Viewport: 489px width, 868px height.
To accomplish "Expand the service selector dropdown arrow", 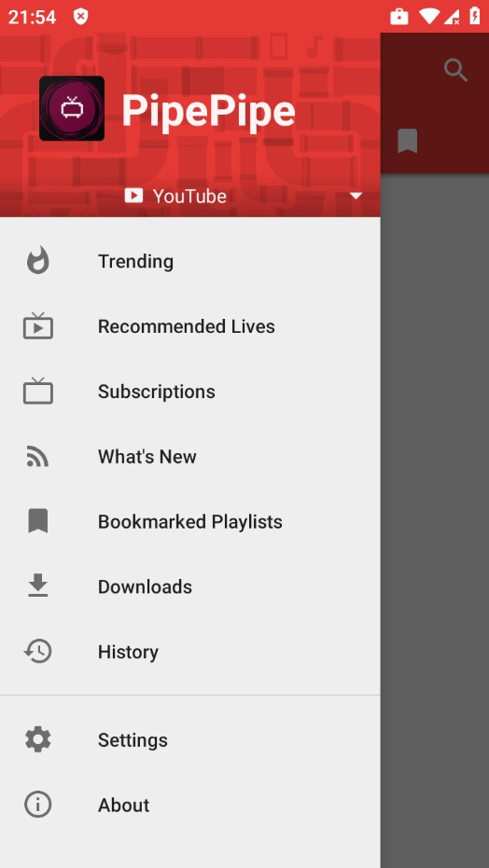I will (356, 196).
